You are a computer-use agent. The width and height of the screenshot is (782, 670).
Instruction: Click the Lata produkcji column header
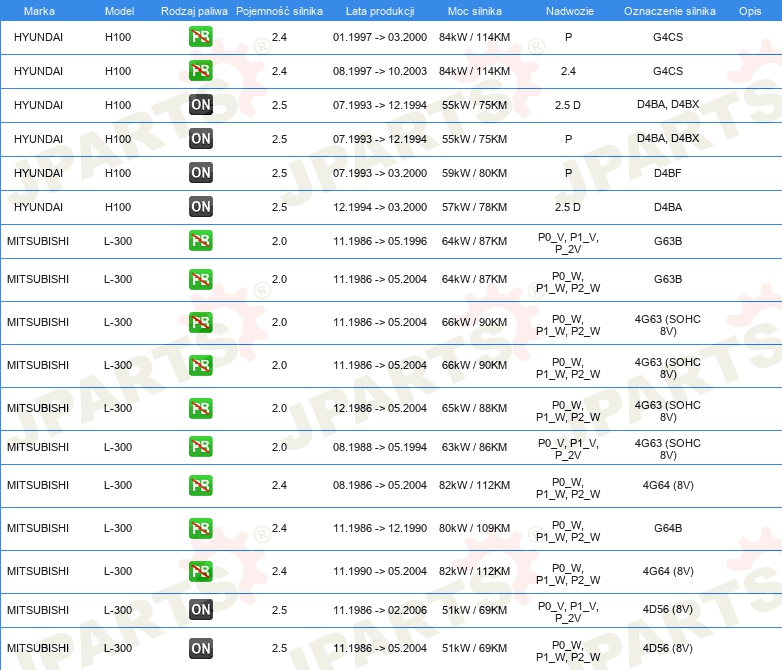380,11
